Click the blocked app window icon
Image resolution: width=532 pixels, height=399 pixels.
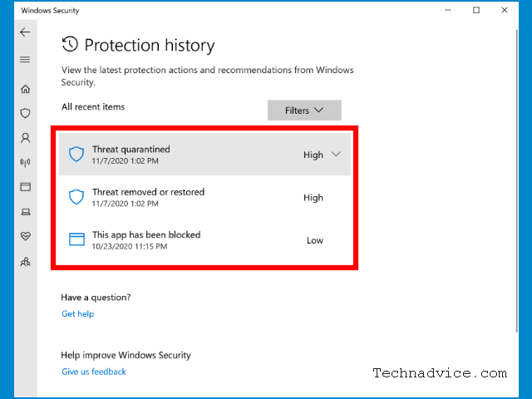76,239
